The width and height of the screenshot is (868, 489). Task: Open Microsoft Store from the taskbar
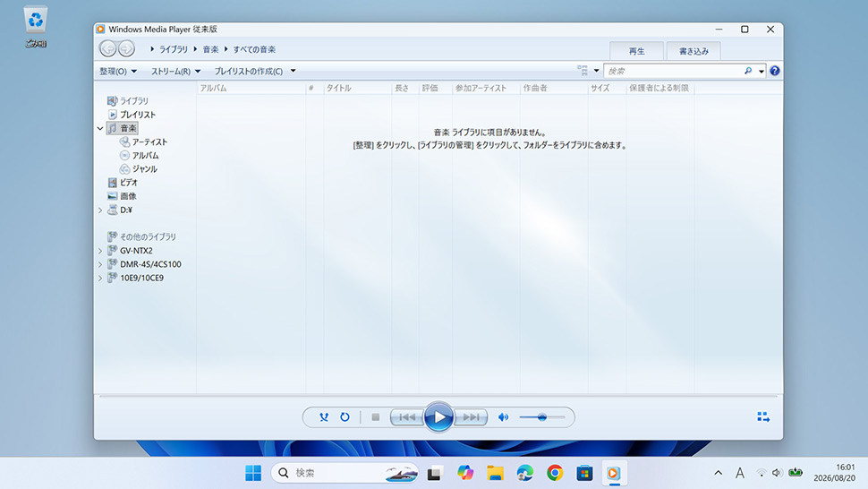click(584, 473)
